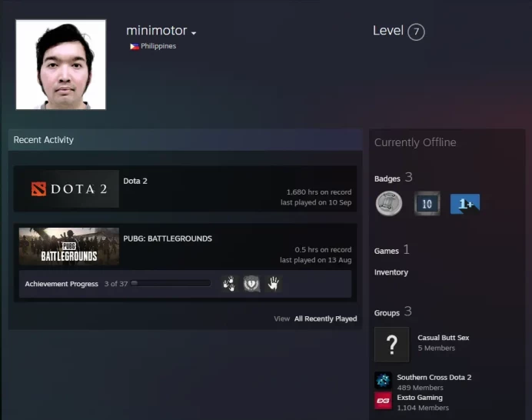This screenshot has height=420, width=532.
Task: Click the minimotor username
Action: pos(156,31)
